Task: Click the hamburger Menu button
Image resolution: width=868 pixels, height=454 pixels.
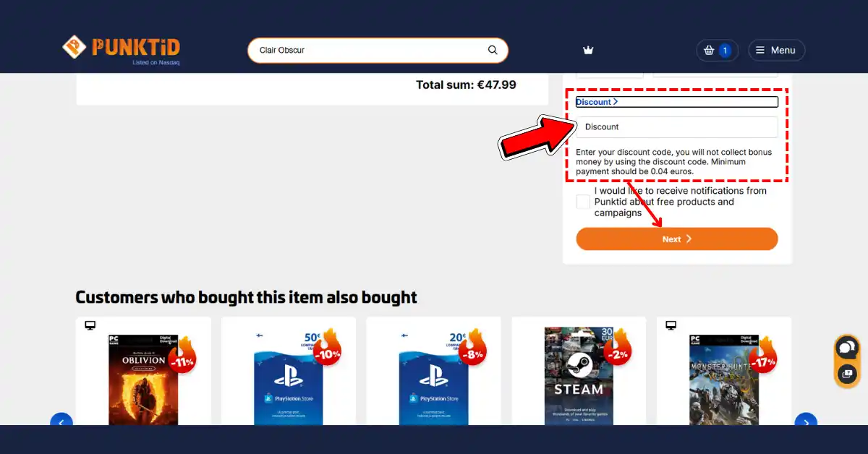Action: point(776,50)
